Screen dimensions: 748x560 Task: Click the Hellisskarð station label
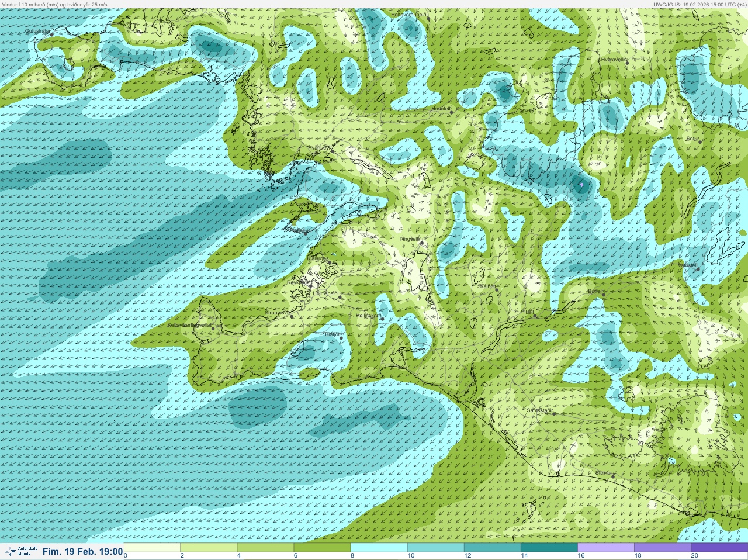369,316
